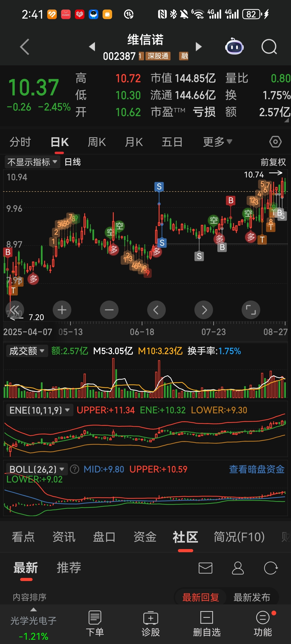The height and width of the screenshot is (644, 291).
Task: Open the community user profile icon
Action: (238, 568)
